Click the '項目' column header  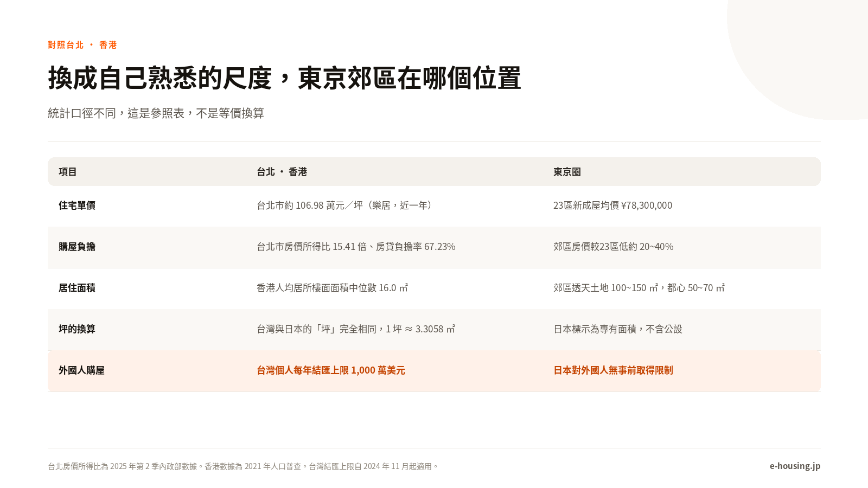coord(68,172)
